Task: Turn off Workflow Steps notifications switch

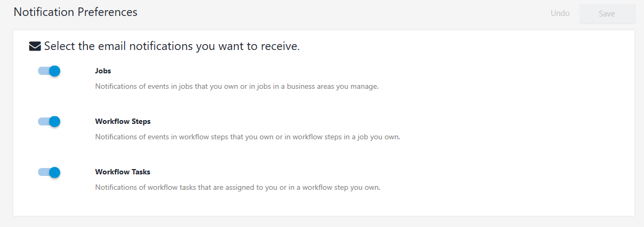Action: tap(49, 122)
